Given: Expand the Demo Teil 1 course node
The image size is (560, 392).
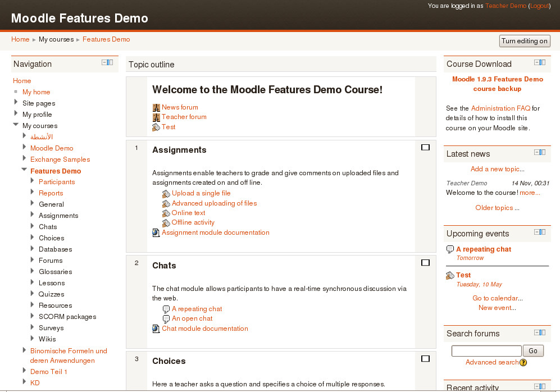Looking at the screenshot, I should click(24, 370).
